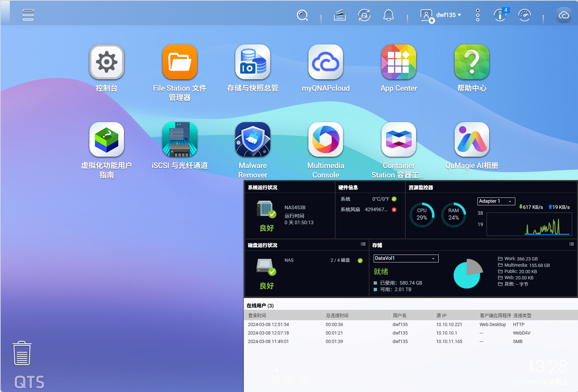578x392 pixels.
Task: Open the Adapter 1 network dropdown
Action: click(496, 201)
